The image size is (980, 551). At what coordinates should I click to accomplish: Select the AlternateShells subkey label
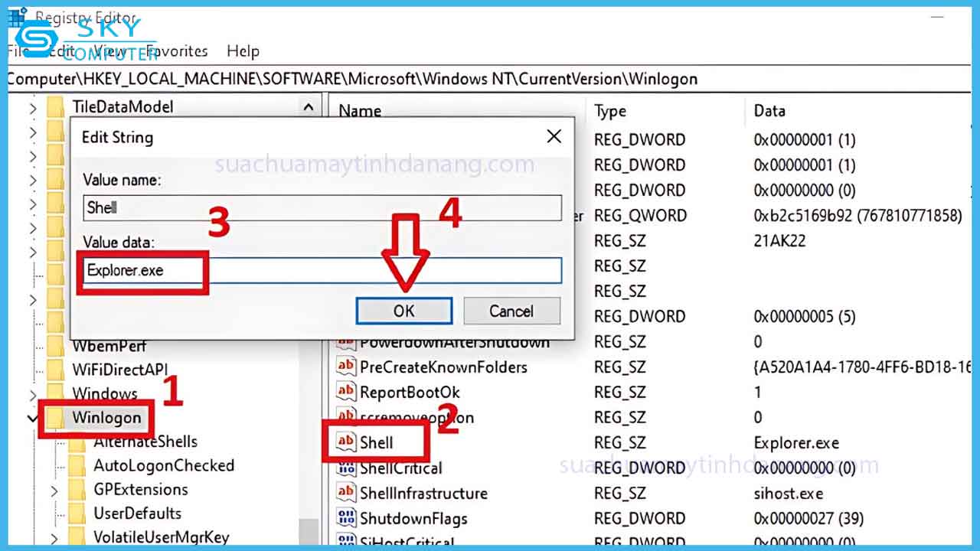145,442
